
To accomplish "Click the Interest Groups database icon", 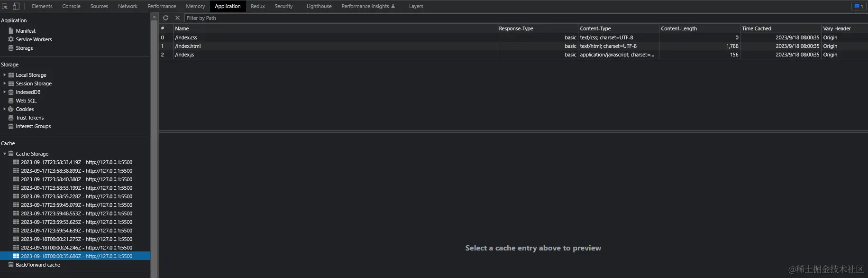I will 11,126.
